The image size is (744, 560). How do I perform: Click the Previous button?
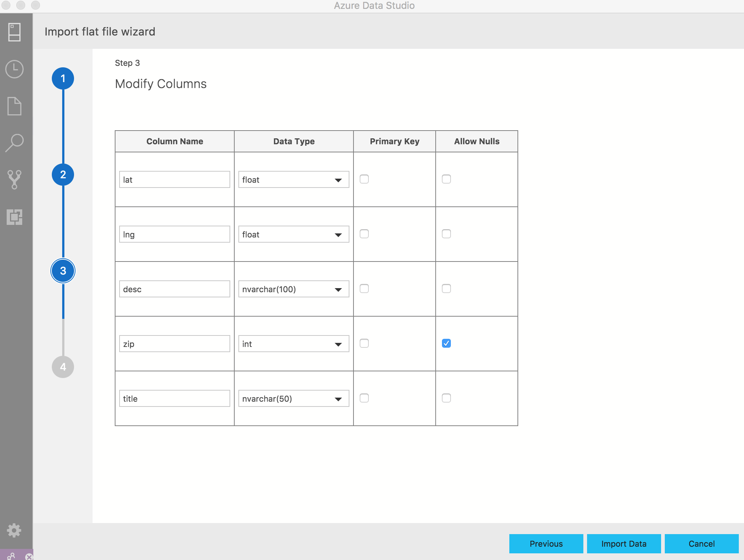(546, 543)
